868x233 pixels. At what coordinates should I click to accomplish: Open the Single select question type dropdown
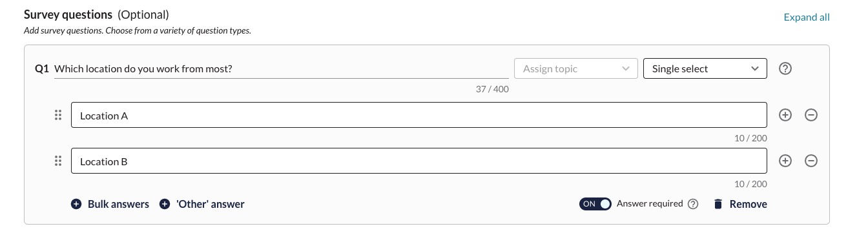[705, 68]
